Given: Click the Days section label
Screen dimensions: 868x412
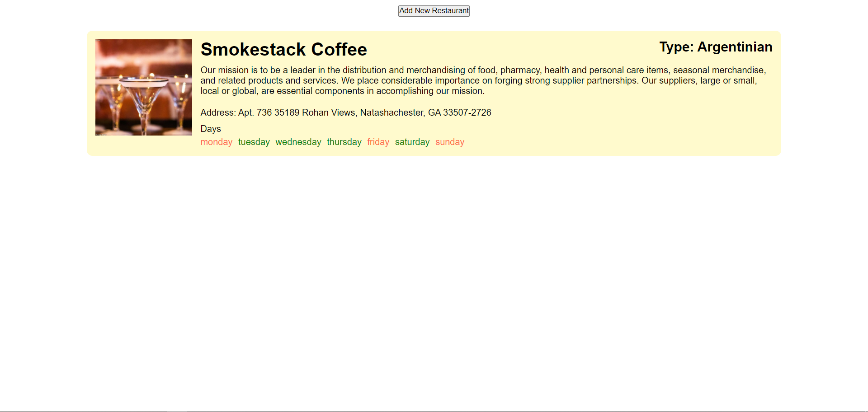Looking at the screenshot, I should 210,129.
